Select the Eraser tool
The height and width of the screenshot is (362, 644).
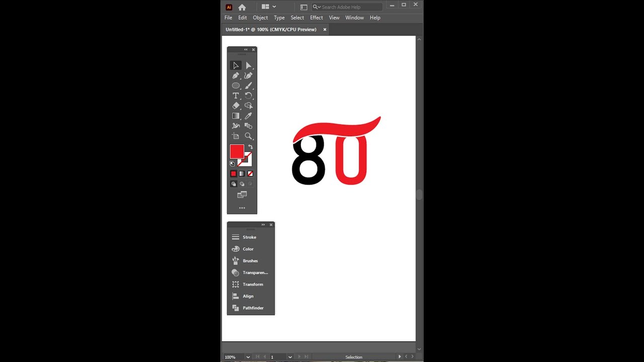pyautogui.click(x=235, y=106)
